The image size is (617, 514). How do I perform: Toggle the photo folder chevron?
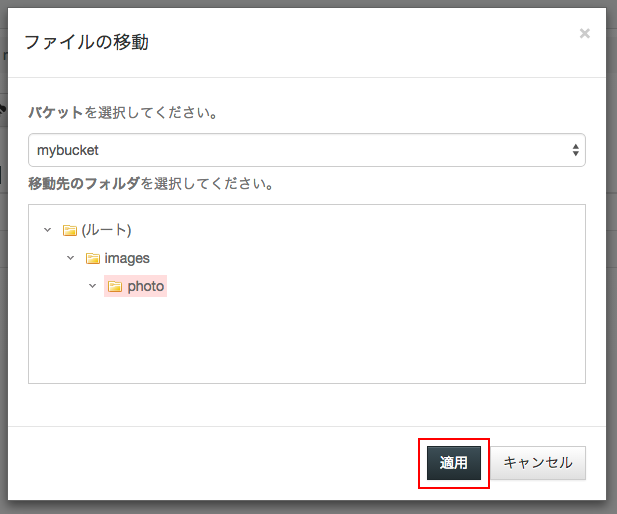point(92,286)
